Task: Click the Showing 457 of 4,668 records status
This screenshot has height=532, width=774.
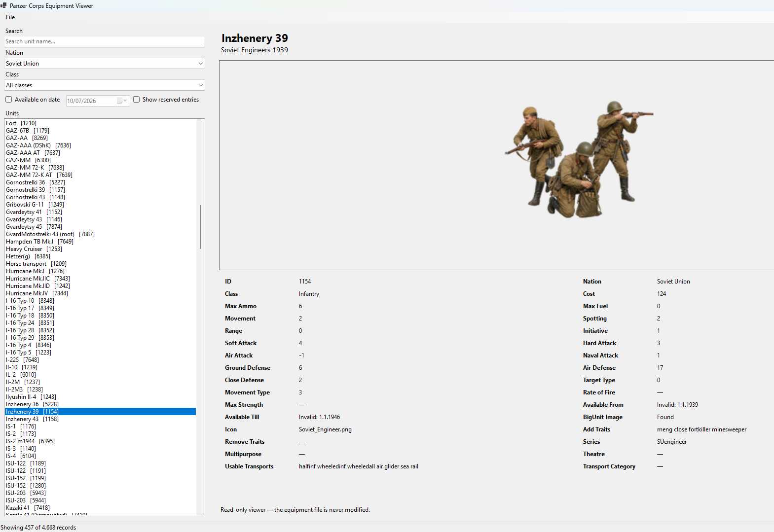Action: click(38, 528)
